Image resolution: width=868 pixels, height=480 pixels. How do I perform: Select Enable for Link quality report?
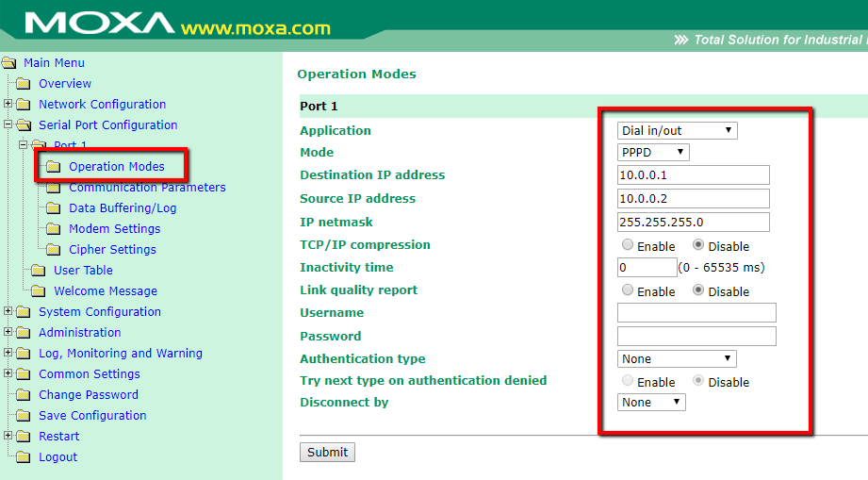click(x=628, y=291)
